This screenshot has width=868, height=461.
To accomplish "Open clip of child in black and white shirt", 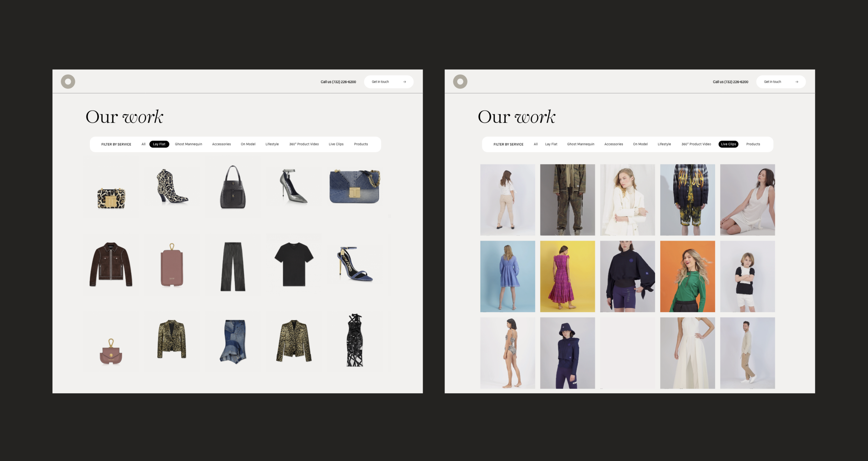I will pyautogui.click(x=747, y=276).
